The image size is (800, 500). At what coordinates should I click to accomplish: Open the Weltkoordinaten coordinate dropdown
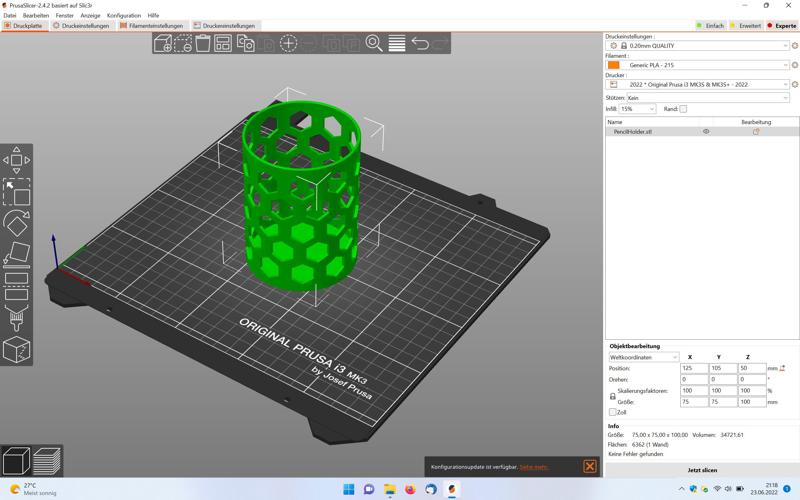pyautogui.click(x=644, y=357)
